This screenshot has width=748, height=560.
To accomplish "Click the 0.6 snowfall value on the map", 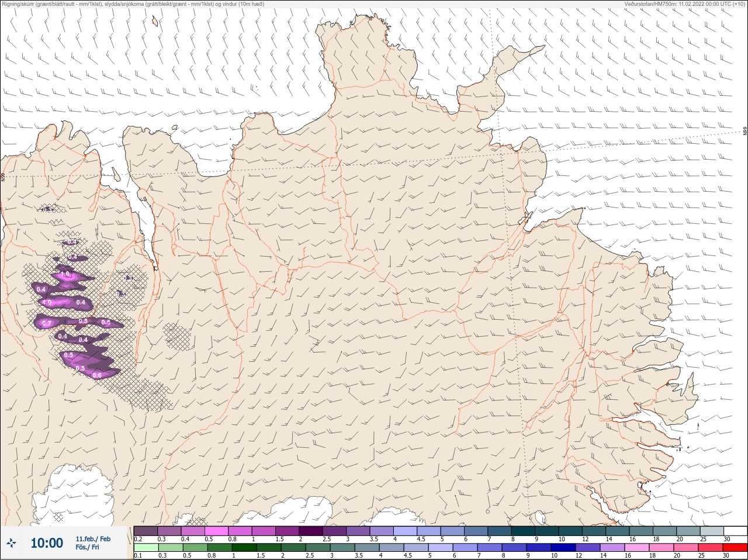I will (98, 375).
